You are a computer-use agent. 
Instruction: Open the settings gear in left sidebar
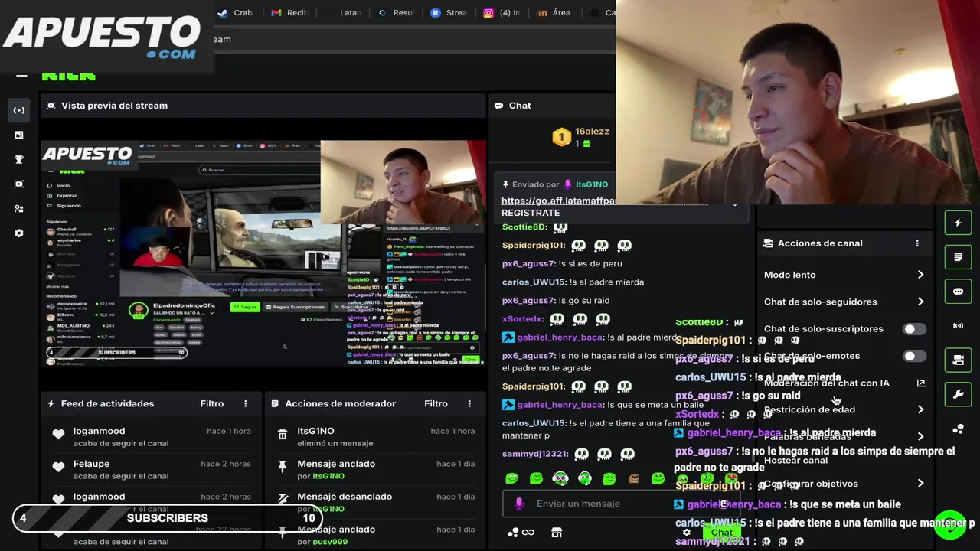(x=19, y=233)
